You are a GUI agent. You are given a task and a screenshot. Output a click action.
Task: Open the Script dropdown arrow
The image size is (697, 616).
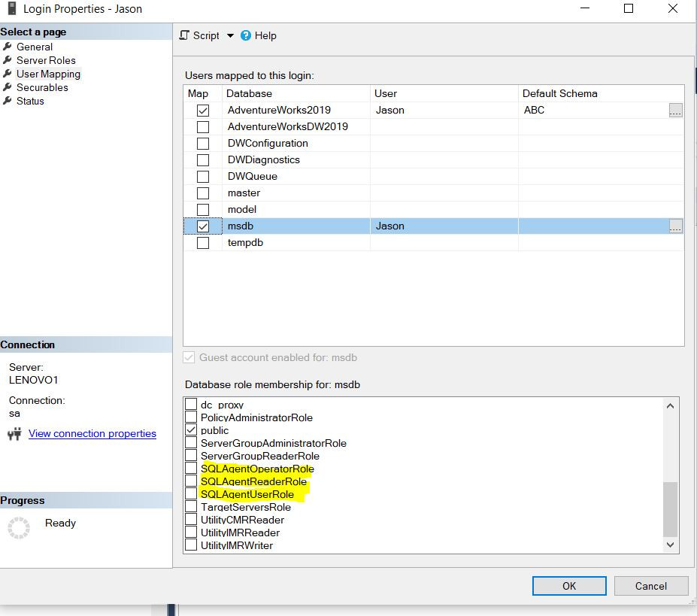click(x=230, y=35)
